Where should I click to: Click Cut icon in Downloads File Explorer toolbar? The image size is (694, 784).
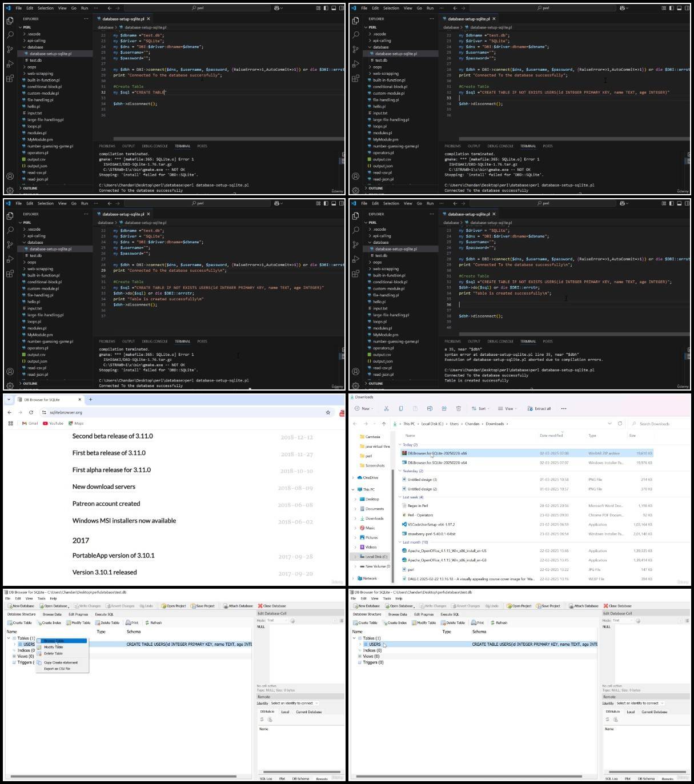pyautogui.click(x=386, y=408)
